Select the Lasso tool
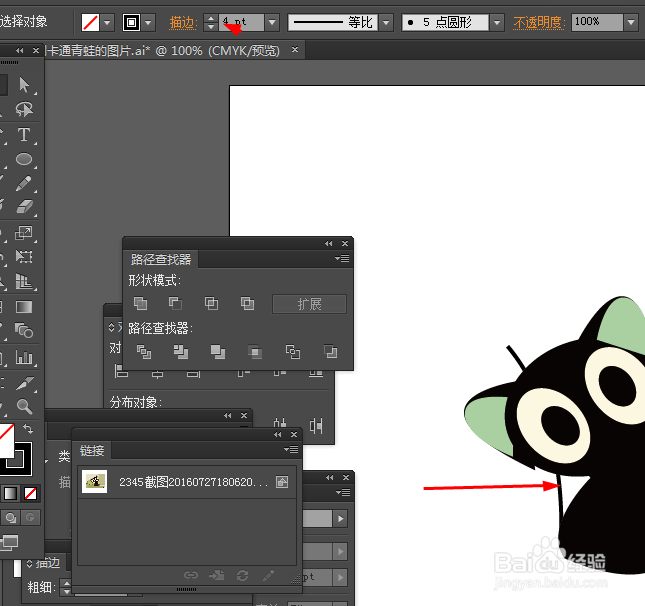645x606 pixels. coord(24,109)
